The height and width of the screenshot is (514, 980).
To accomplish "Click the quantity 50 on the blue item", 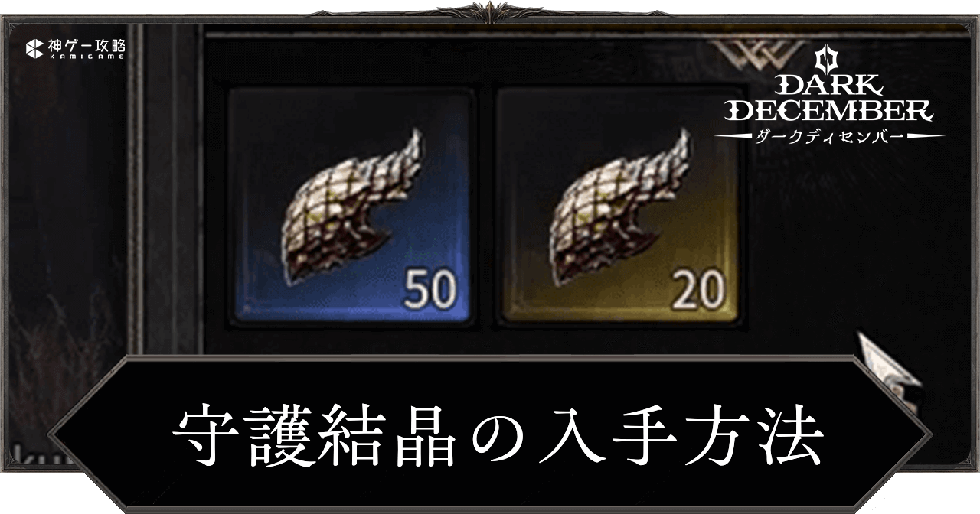I will (430, 288).
